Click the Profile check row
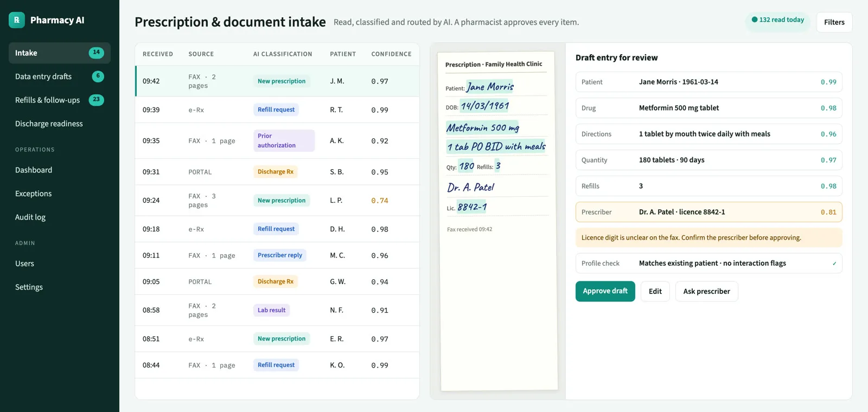The image size is (868, 412). 709,263
